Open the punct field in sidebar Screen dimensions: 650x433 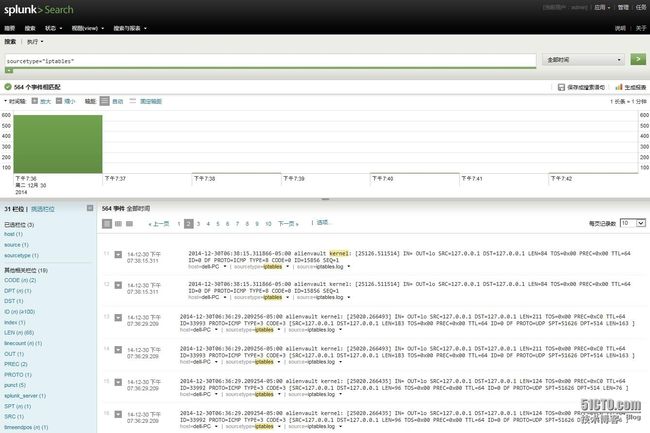coord(15,385)
